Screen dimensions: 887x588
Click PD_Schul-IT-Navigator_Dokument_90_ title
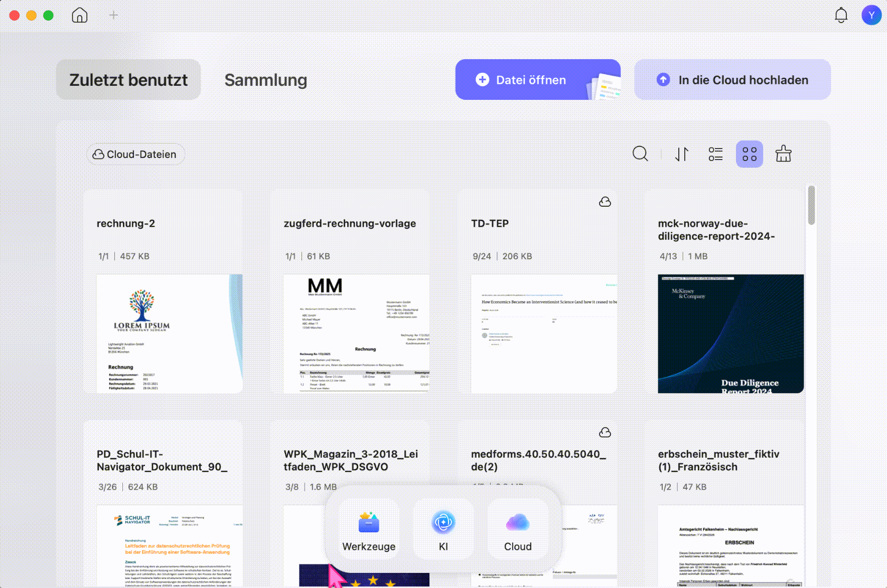pos(162,461)
